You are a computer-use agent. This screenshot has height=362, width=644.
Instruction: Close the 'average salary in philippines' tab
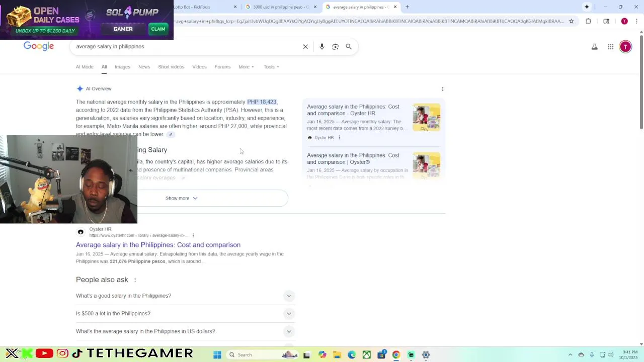coord(395,7)
